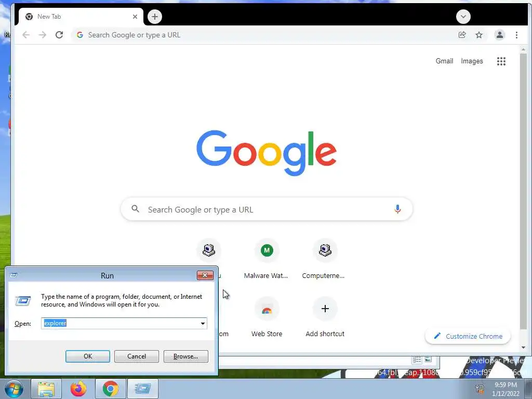The width and height of the screenshot is (532, 399).
Task: Open the first computer-icon shortcut tile
Action: [x=209, y=250]
